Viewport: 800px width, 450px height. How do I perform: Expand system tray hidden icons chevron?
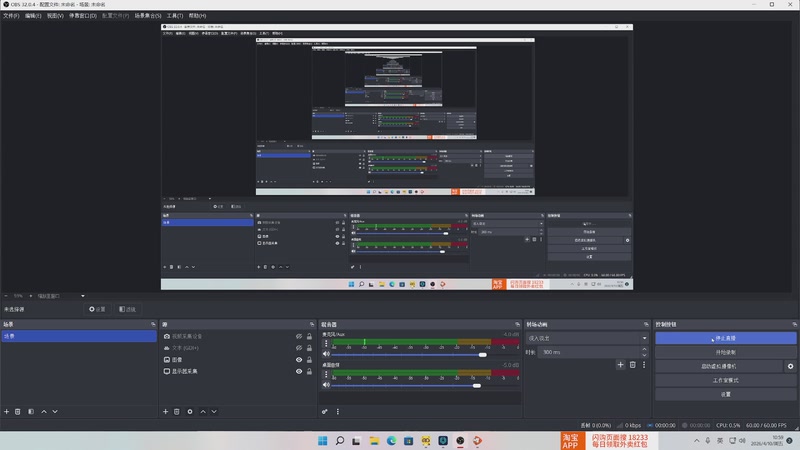(x=696, y=441)
